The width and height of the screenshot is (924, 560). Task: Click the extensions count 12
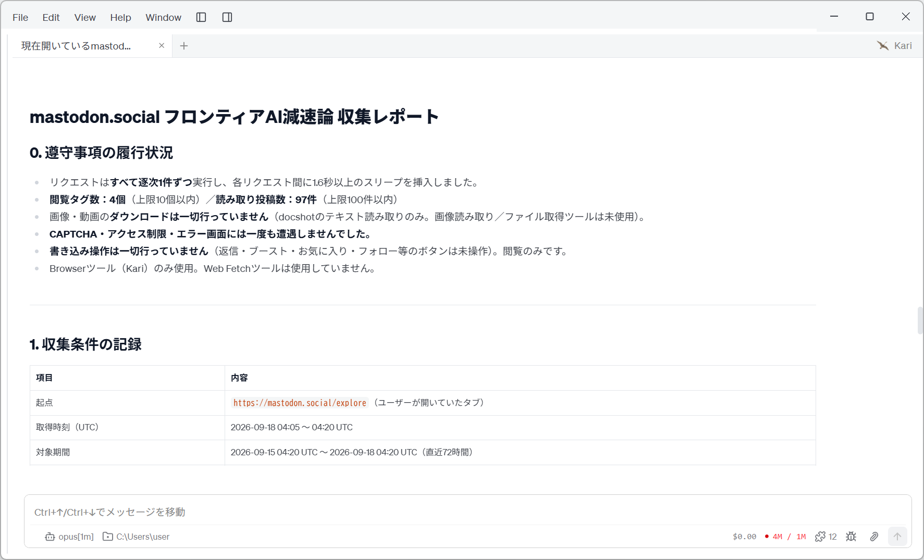(833, 537)
